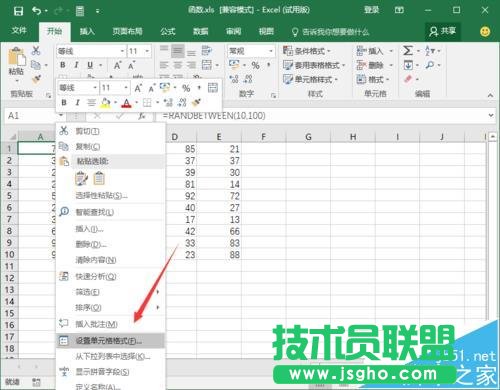Click the mini toolbar format painter brush
Screen dimensions: 500x390
pyautogui.click(x=196, y=102)
